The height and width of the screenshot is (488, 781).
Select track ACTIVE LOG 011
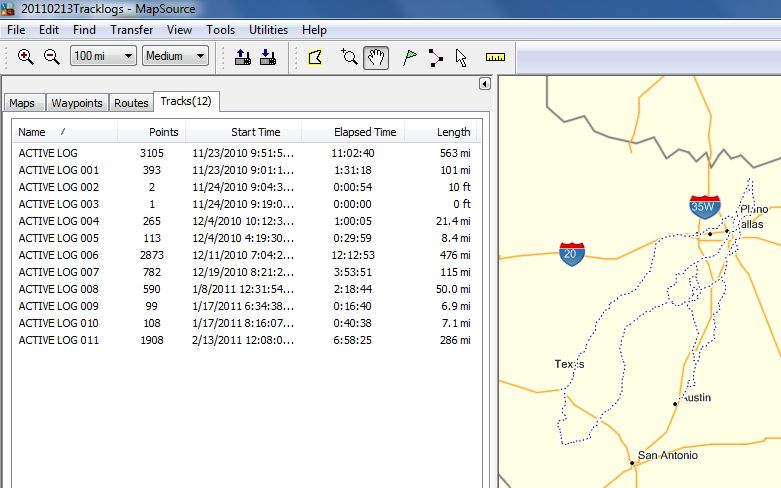coord(245,340)
